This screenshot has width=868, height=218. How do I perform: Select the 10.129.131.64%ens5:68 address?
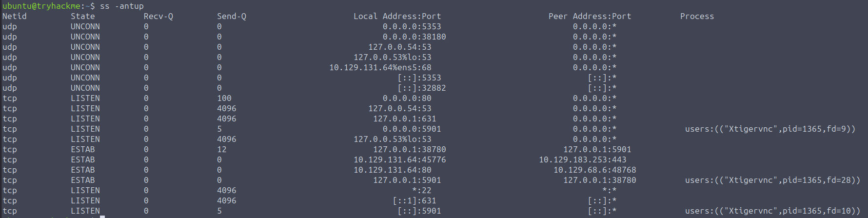[x=380, y=67]
